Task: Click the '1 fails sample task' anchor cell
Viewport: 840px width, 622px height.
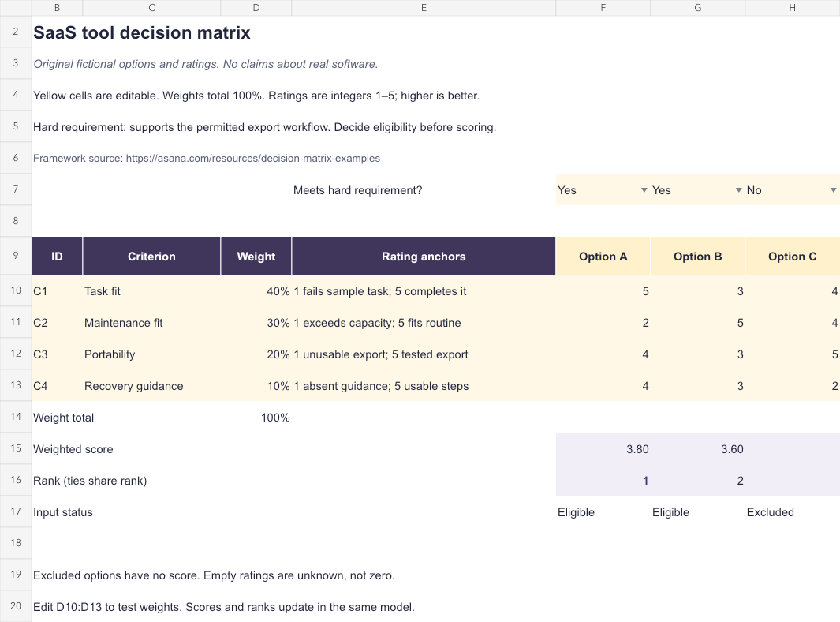Action: (x=424, y=291)
